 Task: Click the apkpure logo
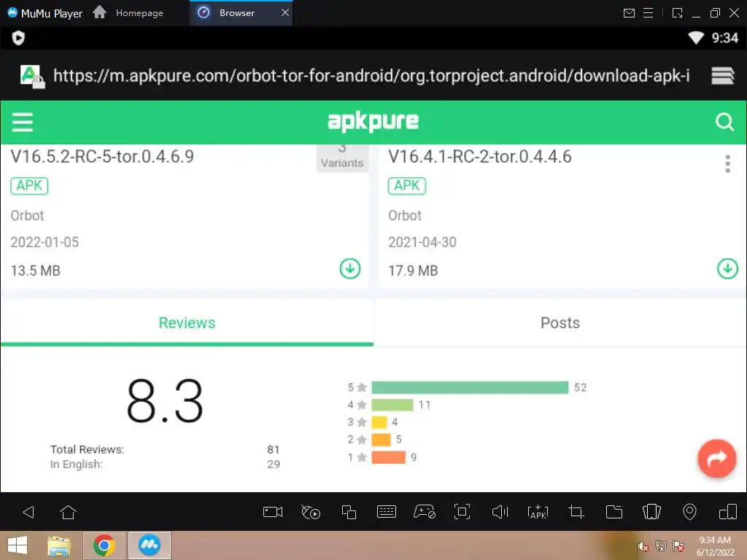(x=373, y=122)
